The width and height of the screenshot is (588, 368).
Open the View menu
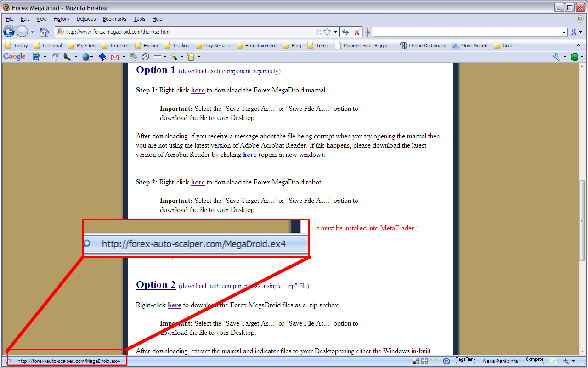(42, 19)
